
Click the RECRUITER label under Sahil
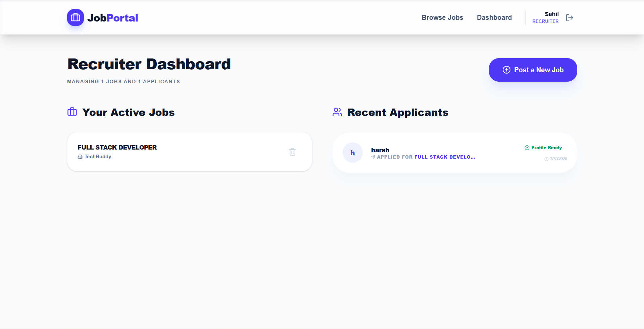[x=545, y=21]
